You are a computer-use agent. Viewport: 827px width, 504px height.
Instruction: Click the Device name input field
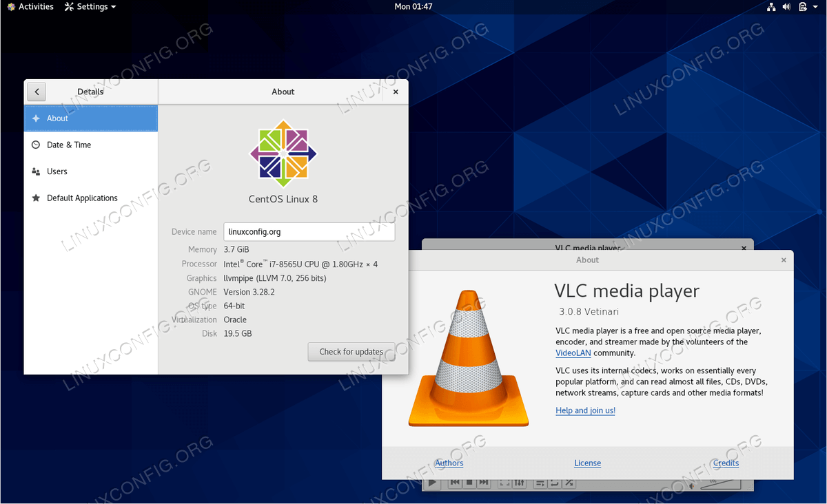coord(309,232)
